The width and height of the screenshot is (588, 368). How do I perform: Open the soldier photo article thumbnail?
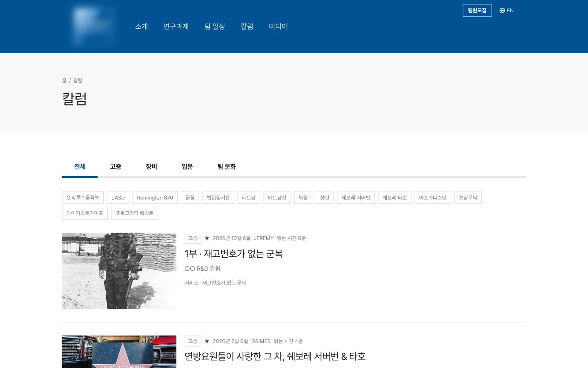pos(119,271)
